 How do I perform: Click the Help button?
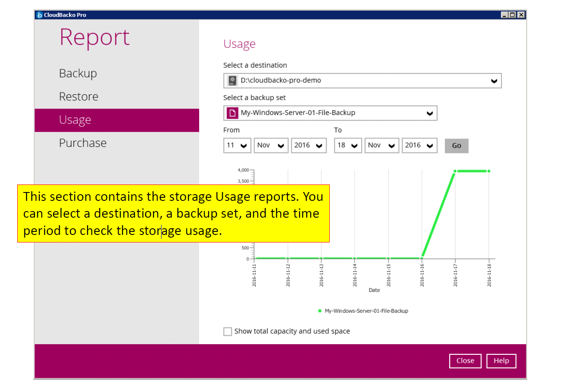(x=501, y=361)
